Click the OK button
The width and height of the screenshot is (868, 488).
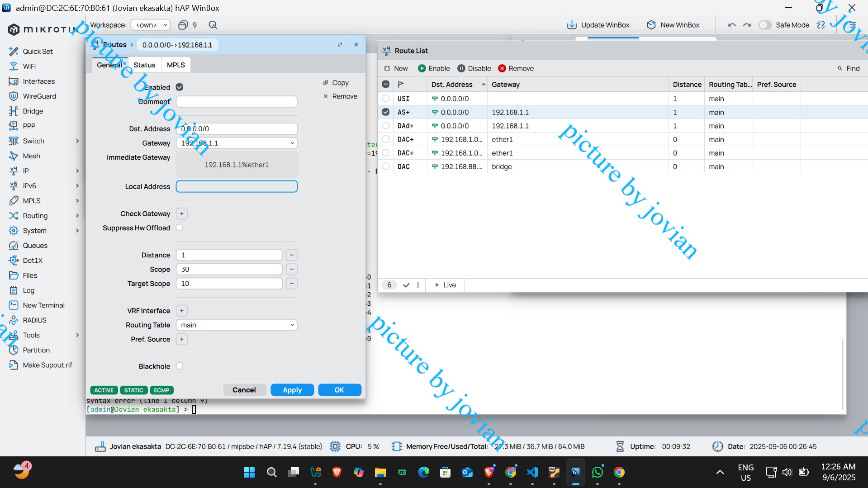[339, 390]
